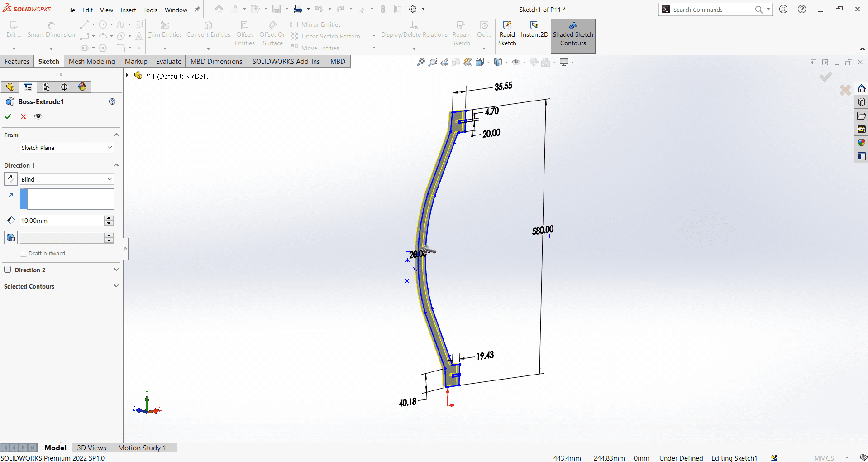Open SOLIDWORKS Resources task pane icon
Image resolution: width=868 pixels, height=462 pixels.
click(861, 88)
